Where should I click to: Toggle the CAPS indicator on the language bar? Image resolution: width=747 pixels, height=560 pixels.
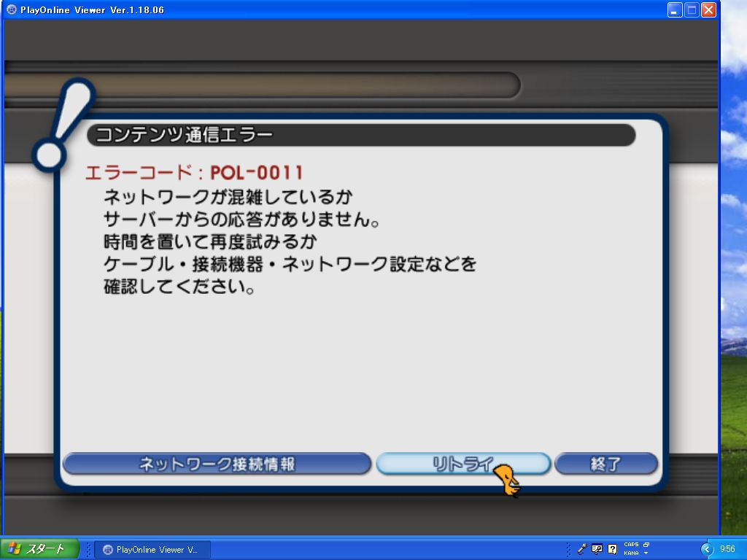pyautogui.click(x=631, y=544)
